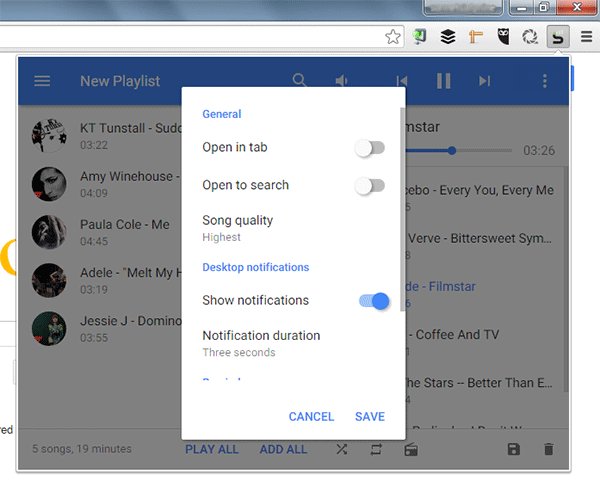Click the KT Tunstall album thumbnail
600x493 pixels.
[x=49, y=136]
